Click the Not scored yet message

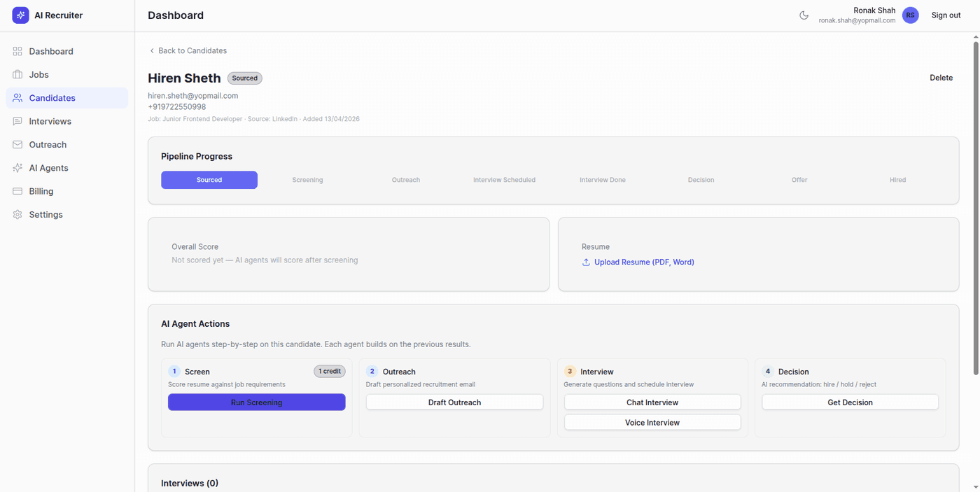coord(265,260)
